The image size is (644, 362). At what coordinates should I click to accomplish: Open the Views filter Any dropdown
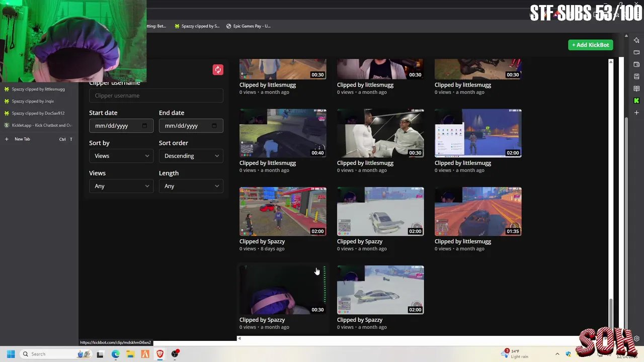click(x=121, y=186)
